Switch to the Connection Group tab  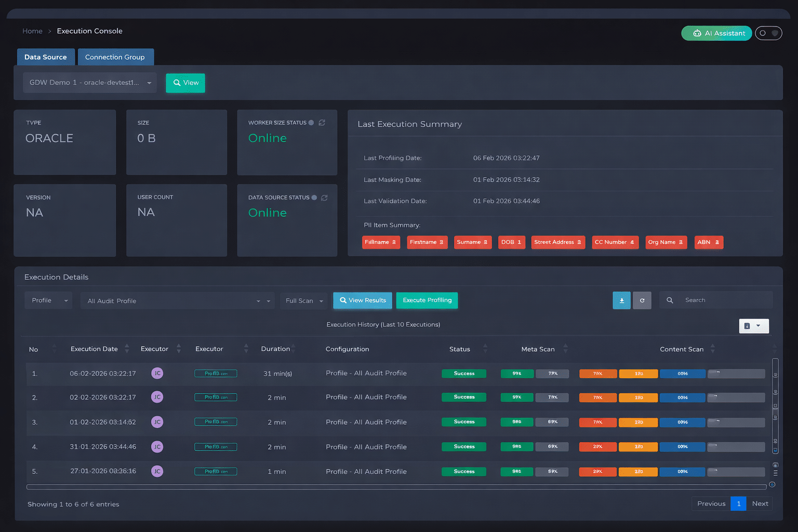(115, 57)
